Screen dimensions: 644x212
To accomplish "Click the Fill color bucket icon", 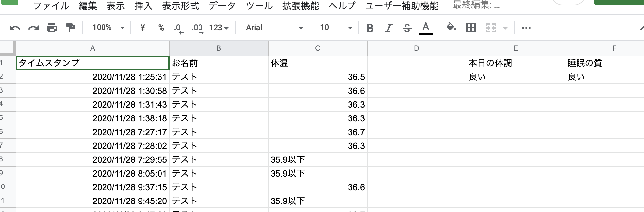I will [x=451, y=27].
